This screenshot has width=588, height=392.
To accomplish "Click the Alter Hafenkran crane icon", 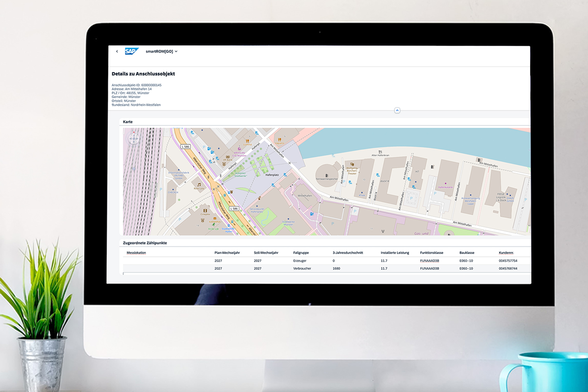I will pos(380,152).
